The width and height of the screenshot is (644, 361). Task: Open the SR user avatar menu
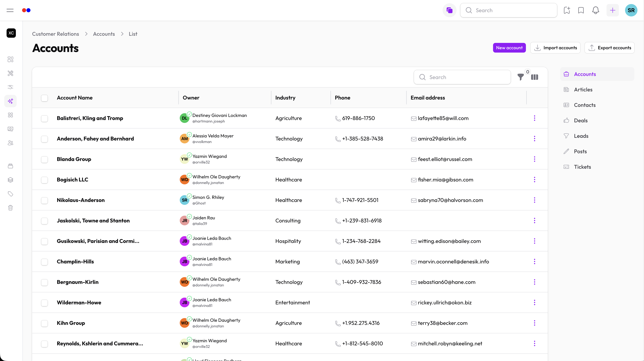click(x=631, y=10)
